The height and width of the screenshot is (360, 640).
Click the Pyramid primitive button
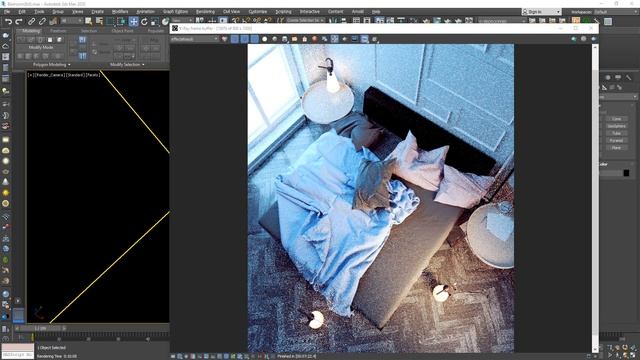616,140
